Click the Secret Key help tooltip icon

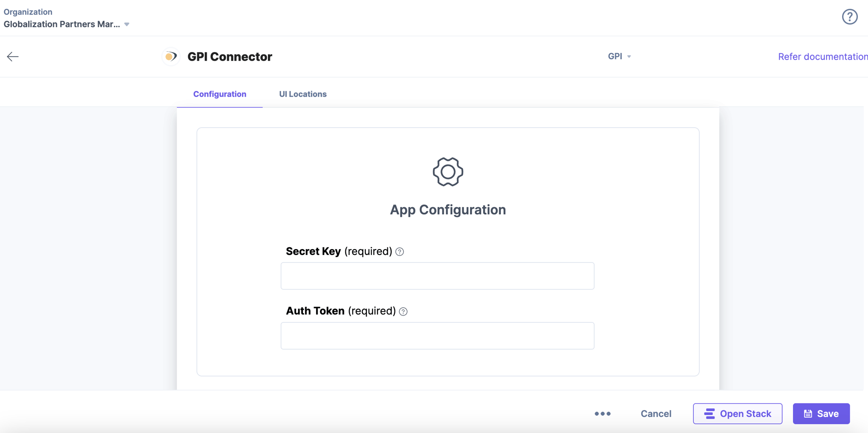click(x=399, y=252)
